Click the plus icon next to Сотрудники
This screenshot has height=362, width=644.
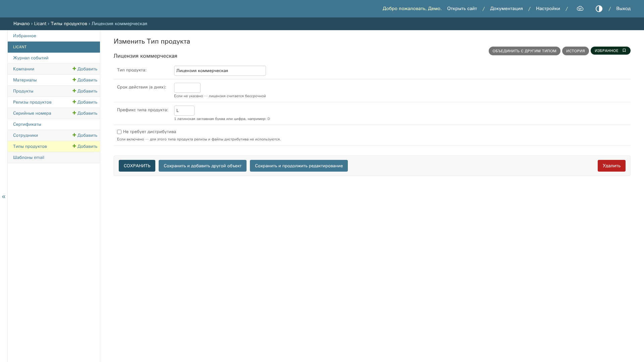coord(74,135)
